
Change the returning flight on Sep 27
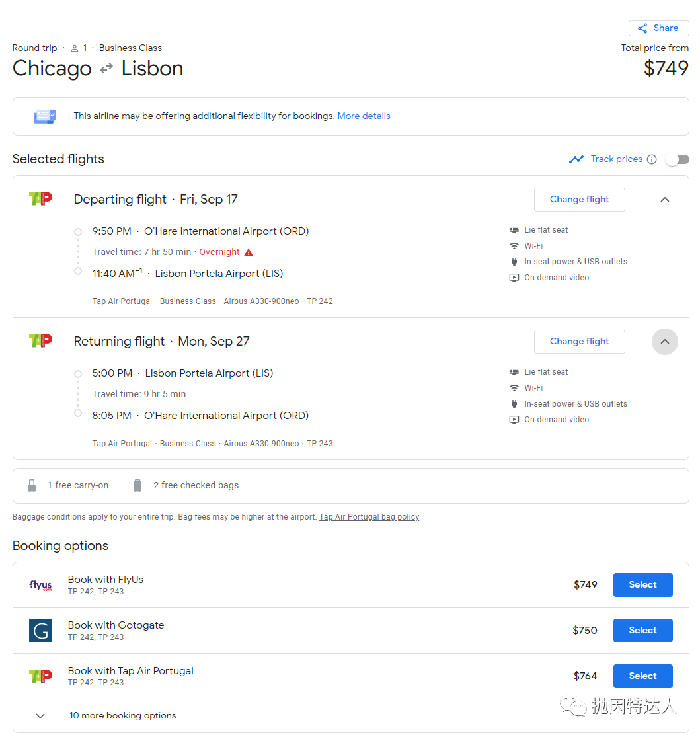(x=579, y=341)
